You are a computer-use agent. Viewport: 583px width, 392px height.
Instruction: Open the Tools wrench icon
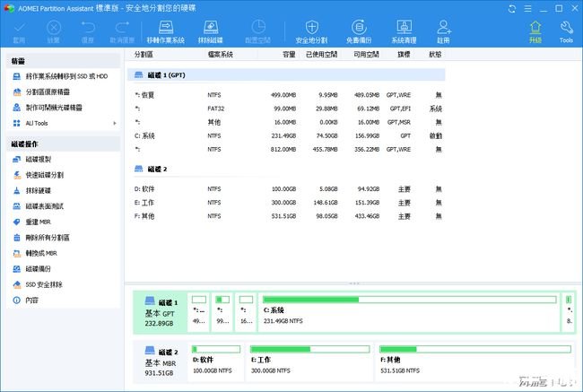tap(566, 31)
